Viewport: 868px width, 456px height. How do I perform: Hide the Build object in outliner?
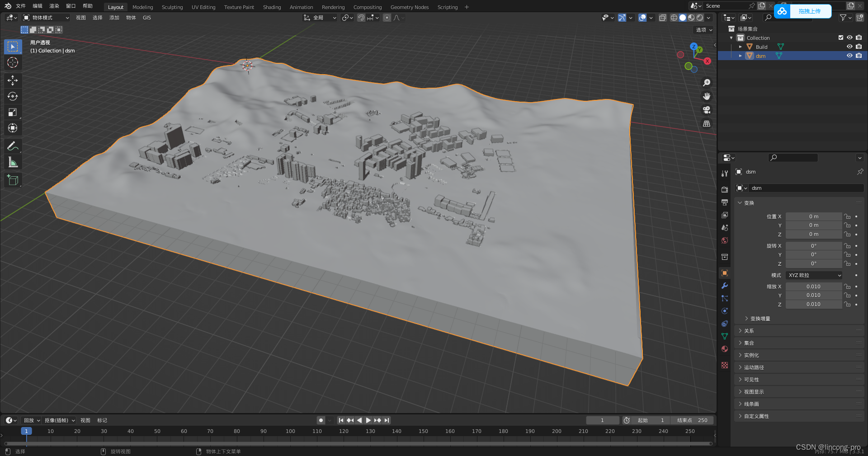point(849,47)
